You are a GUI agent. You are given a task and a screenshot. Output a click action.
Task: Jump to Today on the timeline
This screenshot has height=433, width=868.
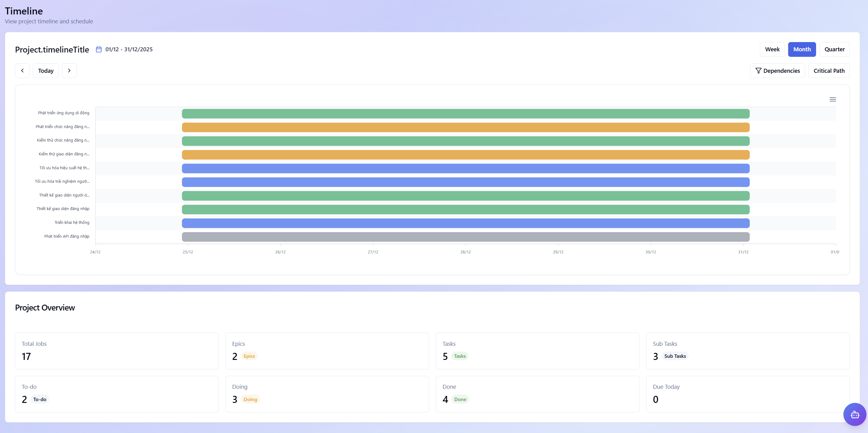46,71
